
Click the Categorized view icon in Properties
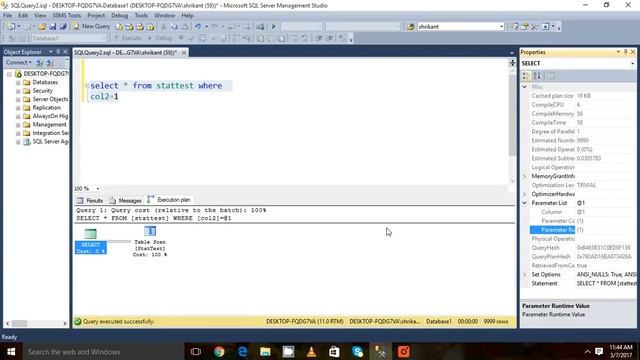point(526,76)
